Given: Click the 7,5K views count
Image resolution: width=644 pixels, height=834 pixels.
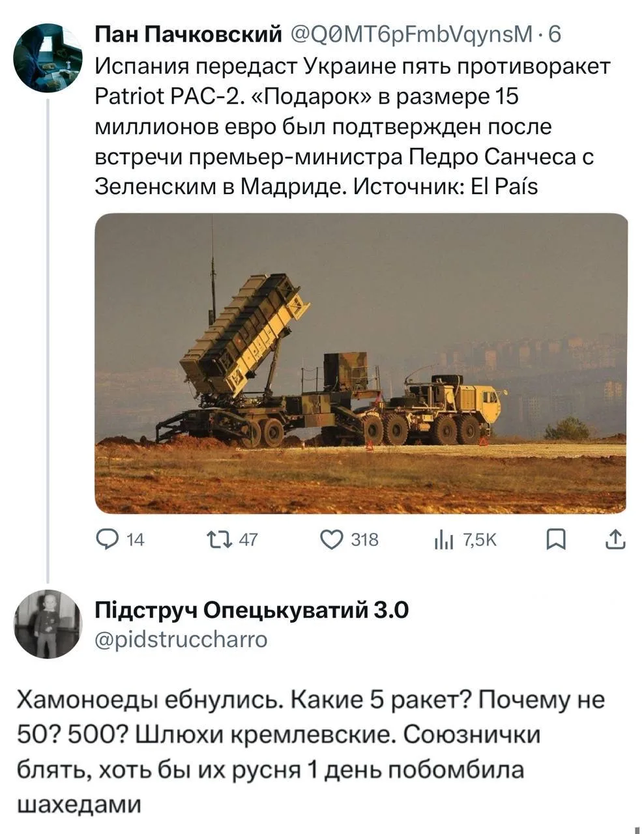Looking at the screenshot, I should click(480, 540).
